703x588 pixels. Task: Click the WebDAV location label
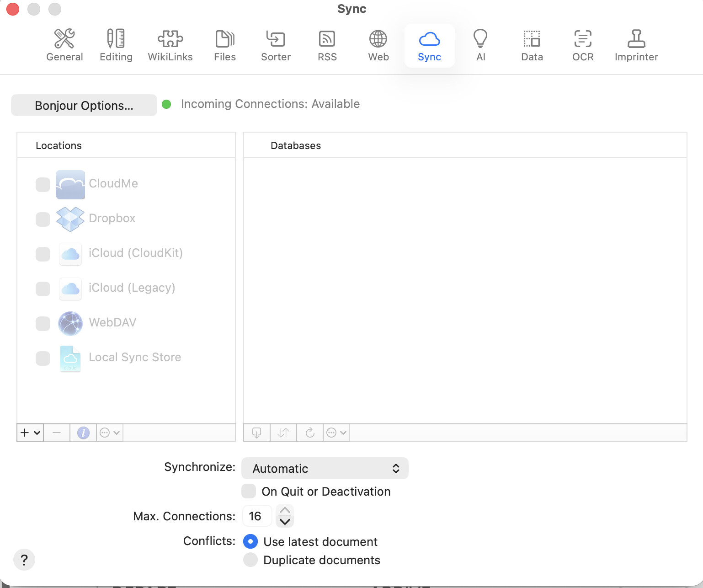(x=112, y=322)
